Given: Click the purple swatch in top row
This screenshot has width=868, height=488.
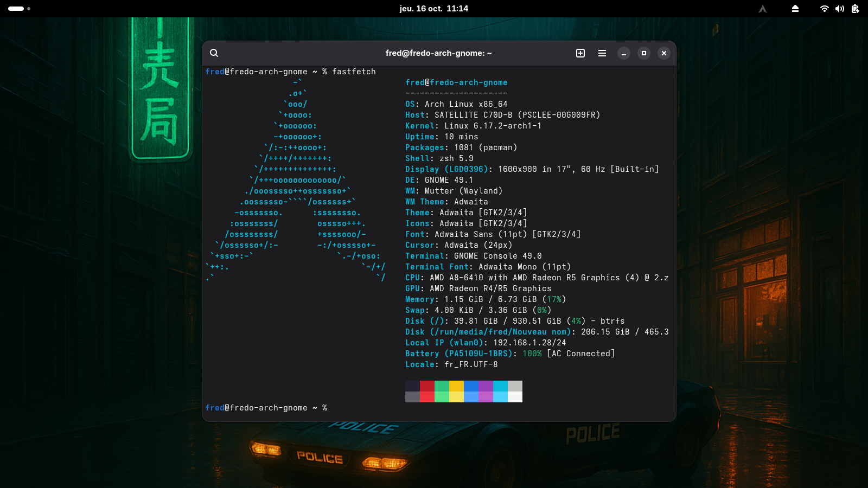Looking at the screenshot, I should (x=486, y=386).
